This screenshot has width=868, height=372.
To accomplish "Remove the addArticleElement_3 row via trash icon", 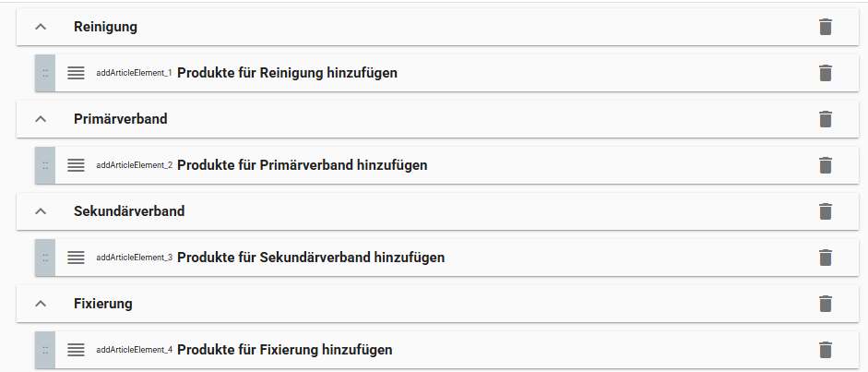I will click(826, 258).
